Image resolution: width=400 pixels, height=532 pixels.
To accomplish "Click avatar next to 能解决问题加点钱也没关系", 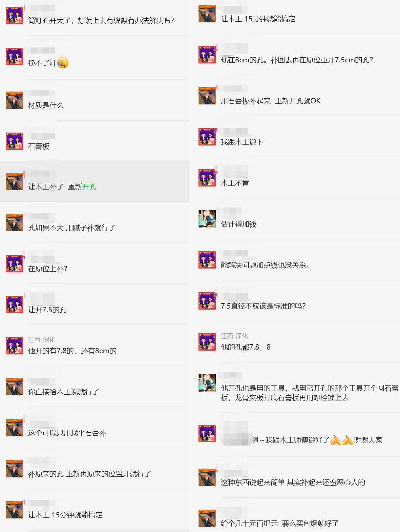I will pyautogui.click(x=207, y=260).
